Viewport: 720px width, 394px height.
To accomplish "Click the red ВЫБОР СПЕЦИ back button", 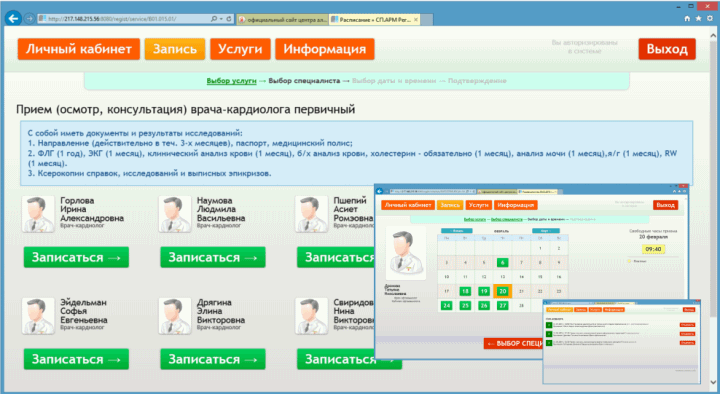I will tap(513, 343).
